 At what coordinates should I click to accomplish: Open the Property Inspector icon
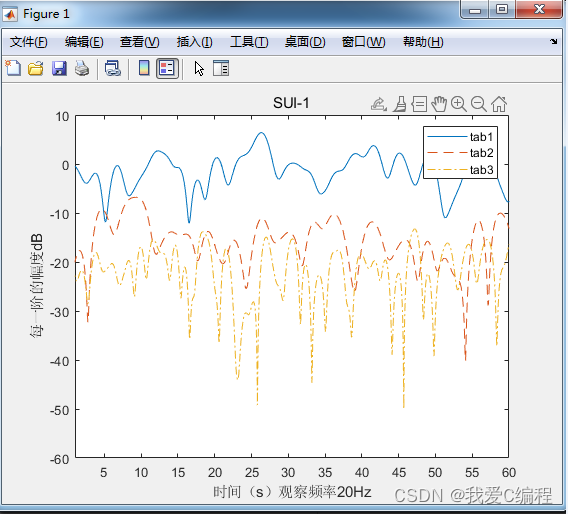pyautogui.click(x=221, y=68)
